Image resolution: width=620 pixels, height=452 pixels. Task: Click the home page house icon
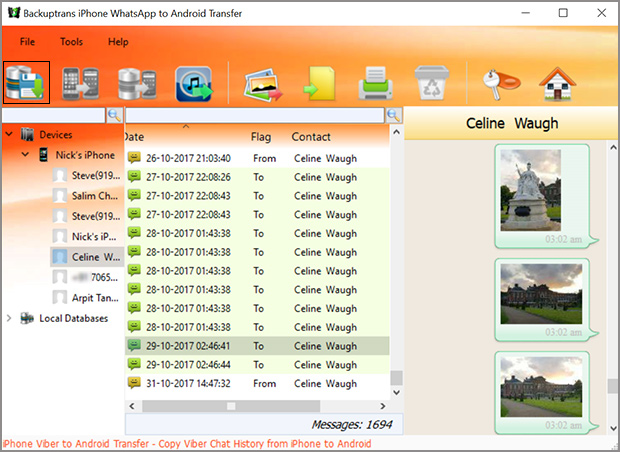(557, 83)
